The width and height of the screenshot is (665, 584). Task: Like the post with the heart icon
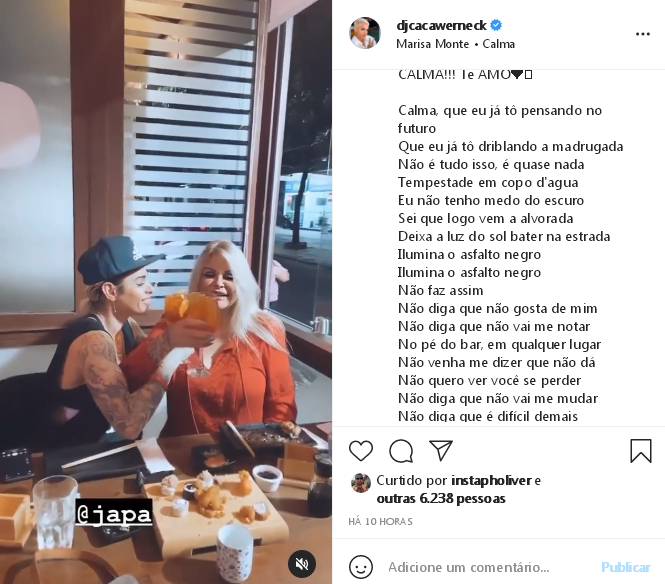click(360, 450)
